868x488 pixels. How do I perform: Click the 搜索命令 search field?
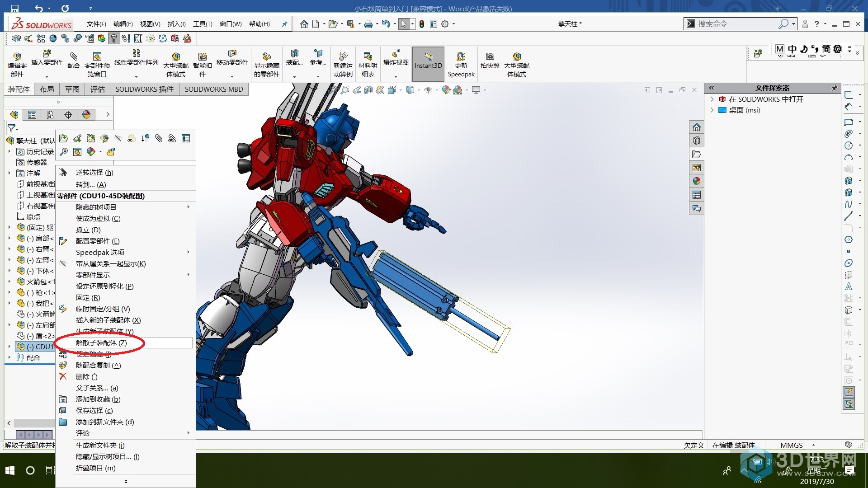click(x=737, y=23)
